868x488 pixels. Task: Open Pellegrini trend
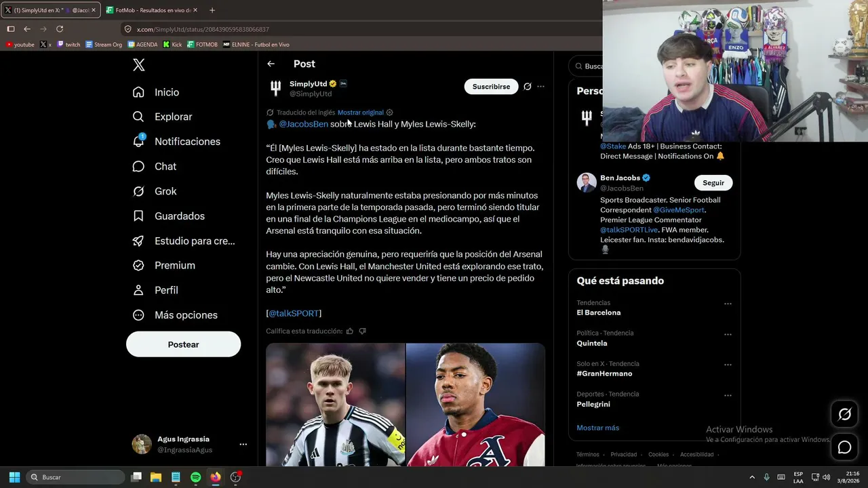(593, 404)
